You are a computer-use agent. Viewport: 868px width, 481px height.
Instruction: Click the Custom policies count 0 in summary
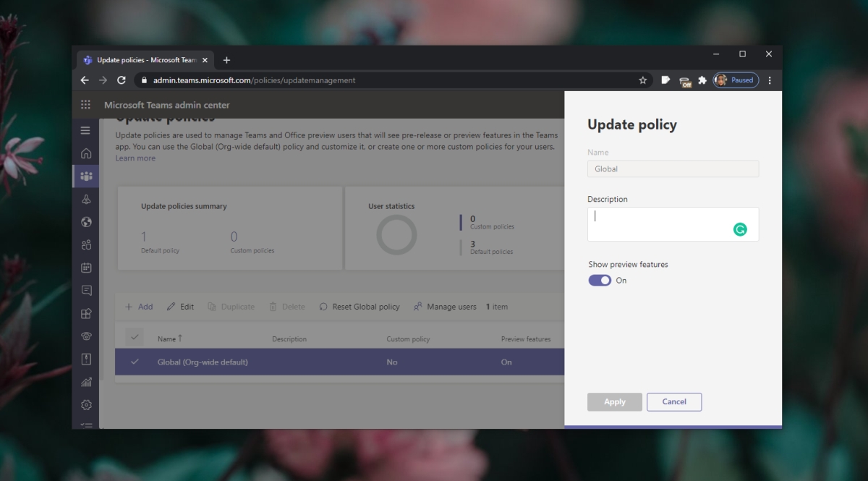tap(234, 237)
